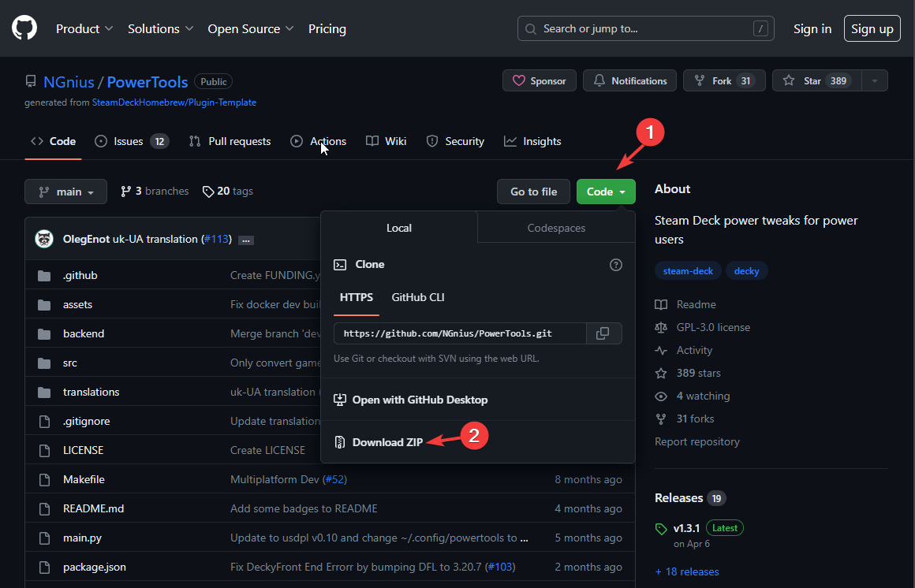This screenshot has height=588, width=915.
Task: Star the PowerTools repository
Action: pyautogui.click(x=816, y=80)
